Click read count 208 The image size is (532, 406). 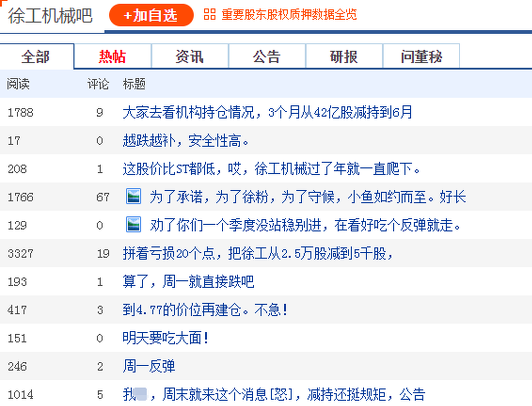point(17,169)
